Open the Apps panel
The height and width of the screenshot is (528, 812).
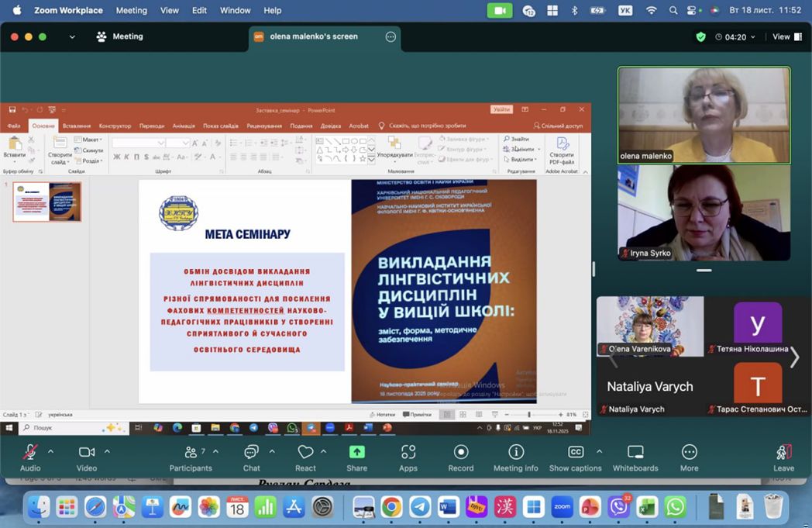click(x=408, y=453)
